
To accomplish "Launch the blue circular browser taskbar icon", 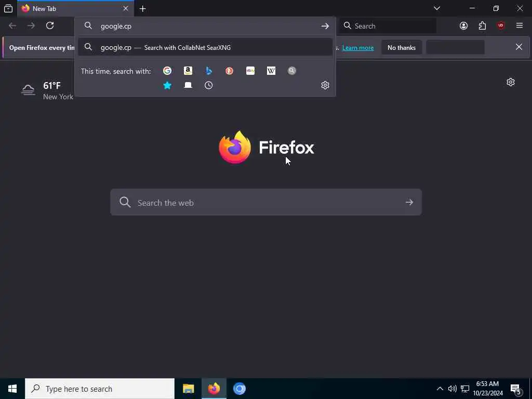I will pyautogui.click(x=239, y=389).
